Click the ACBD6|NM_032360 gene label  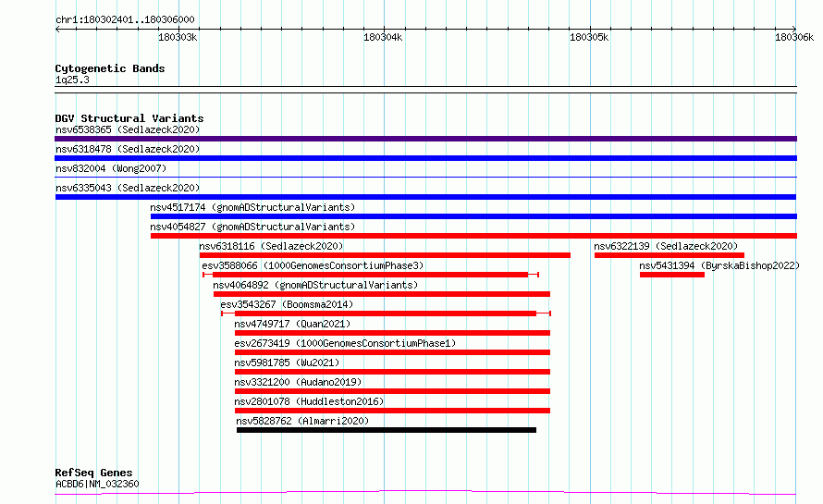[97, 484]
